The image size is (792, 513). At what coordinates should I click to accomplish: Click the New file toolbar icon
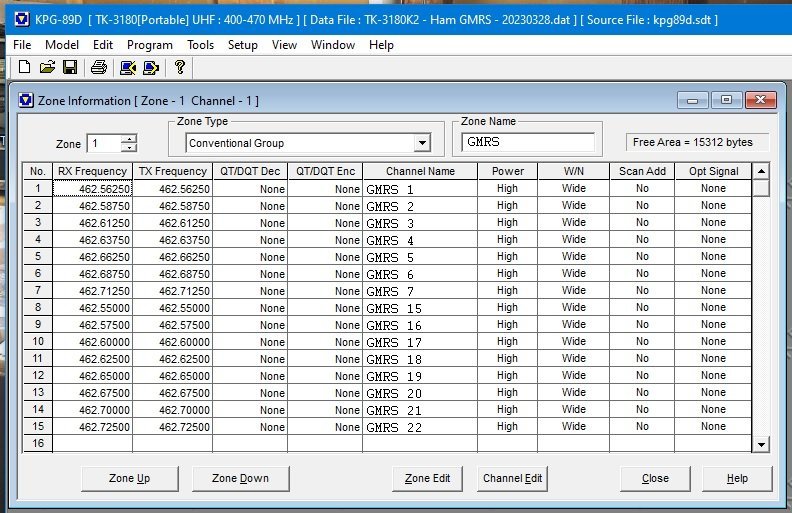pos(24,67)
